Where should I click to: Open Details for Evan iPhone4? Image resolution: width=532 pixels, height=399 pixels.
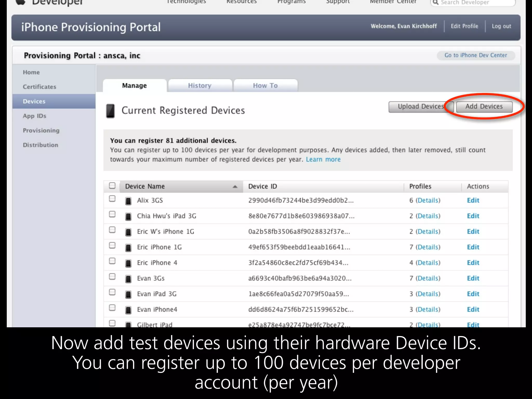pos(428,310)
